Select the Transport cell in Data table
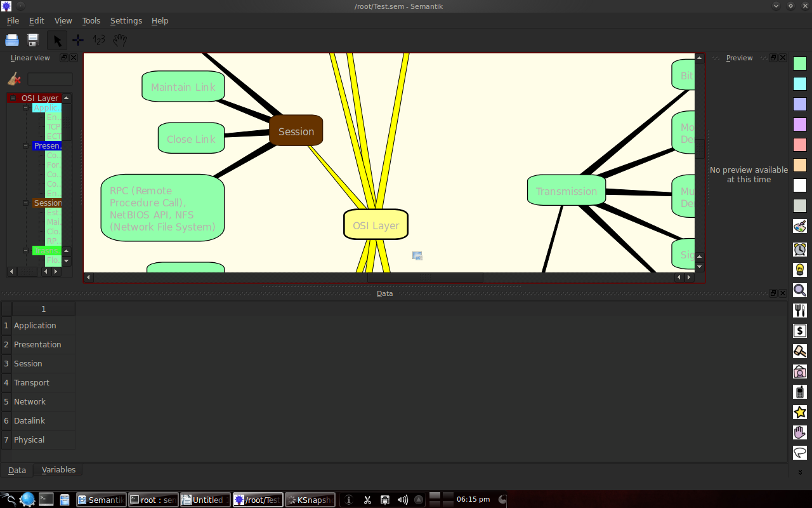Viewport: 812px width, 508px height. [43, 382]
